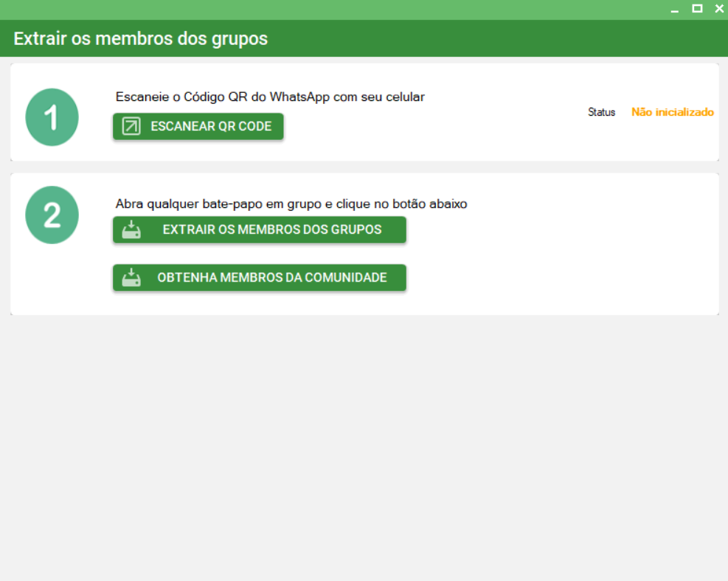
Task: Click the green step 1 circle badge
Action: pyautogui.click(x=52, y=117)
